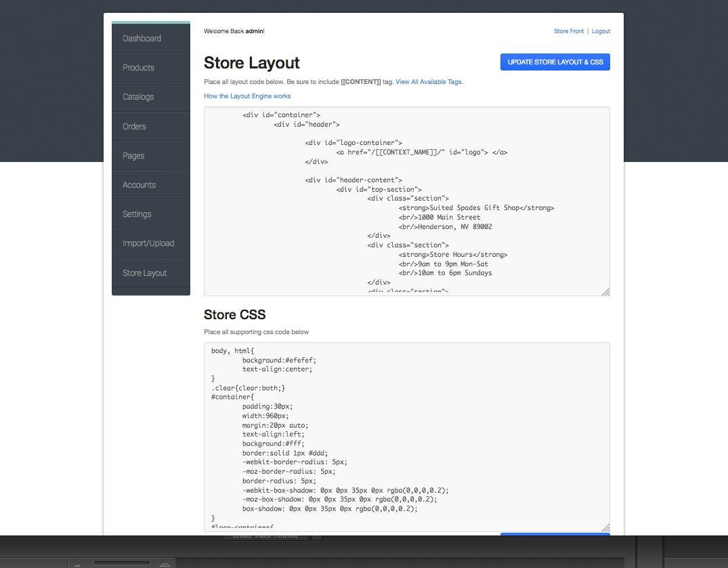Open the Dashboard sidebar menu item
The image size is (728, 568).
(142, 39)
